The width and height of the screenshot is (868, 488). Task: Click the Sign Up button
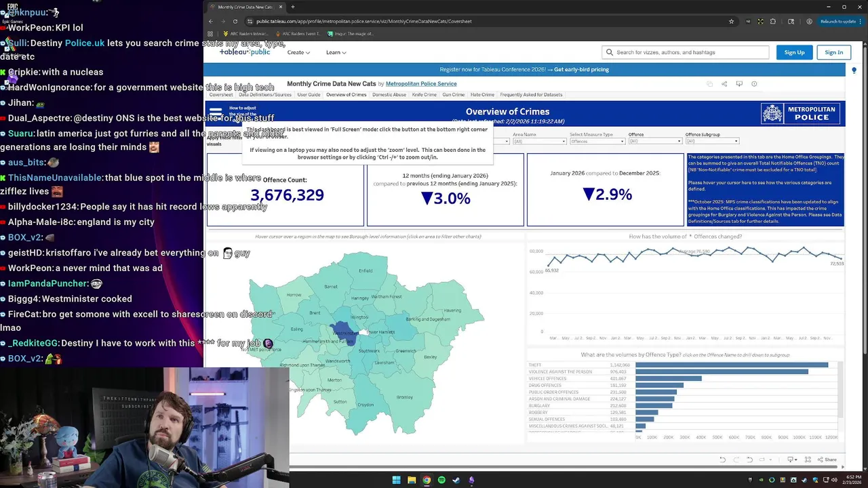pyautogui.click(x=794, y=52)
